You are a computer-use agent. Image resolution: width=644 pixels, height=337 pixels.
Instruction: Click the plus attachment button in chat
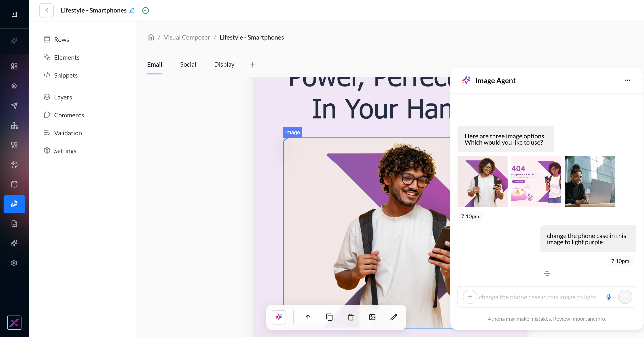click(470, 297)
